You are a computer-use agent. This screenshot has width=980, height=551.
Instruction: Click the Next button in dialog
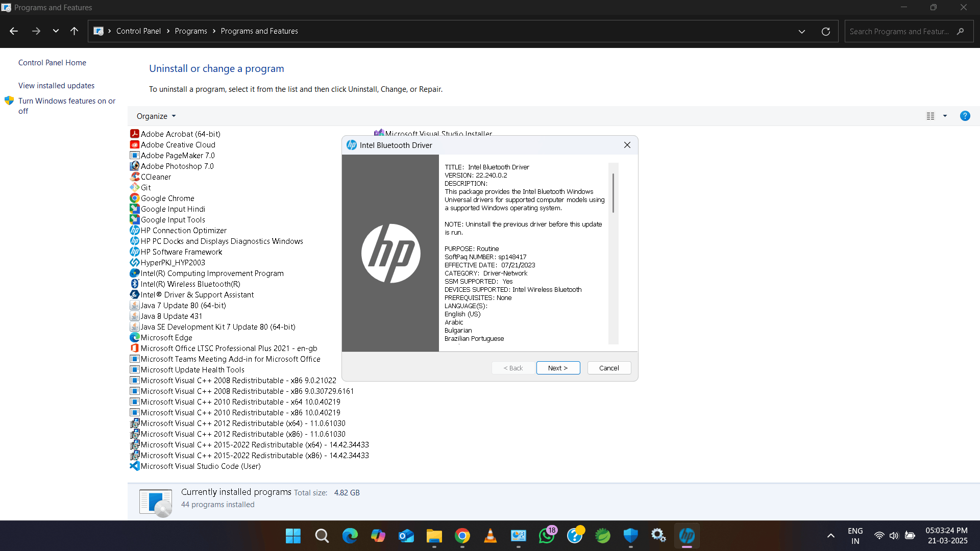coord(558,368)
